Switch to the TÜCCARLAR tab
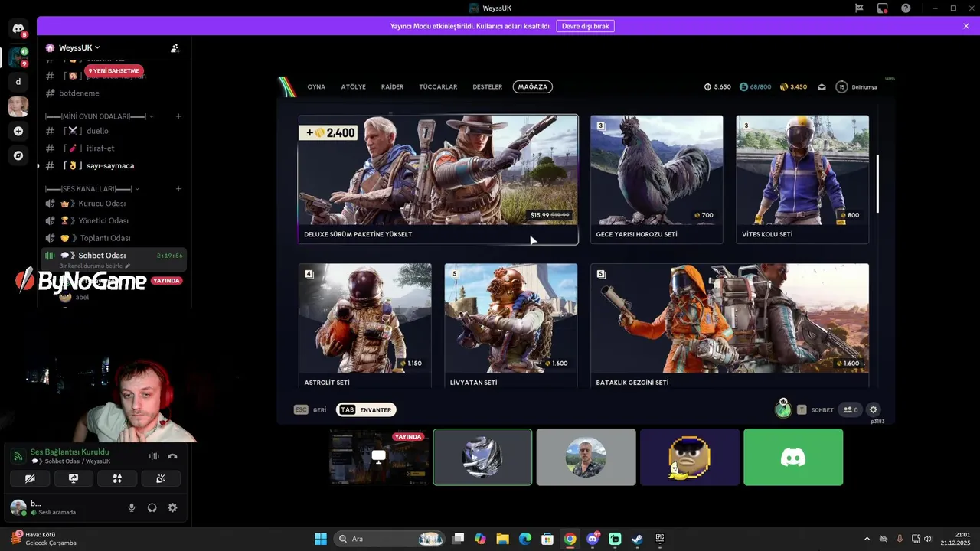This screenshot has width=980, height=551. 438,87
